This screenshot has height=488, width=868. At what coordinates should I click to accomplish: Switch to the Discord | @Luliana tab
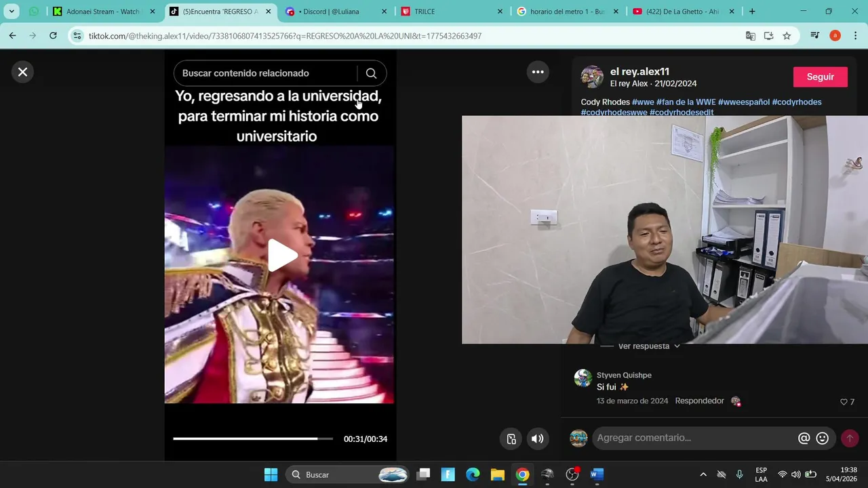point(337,12)
